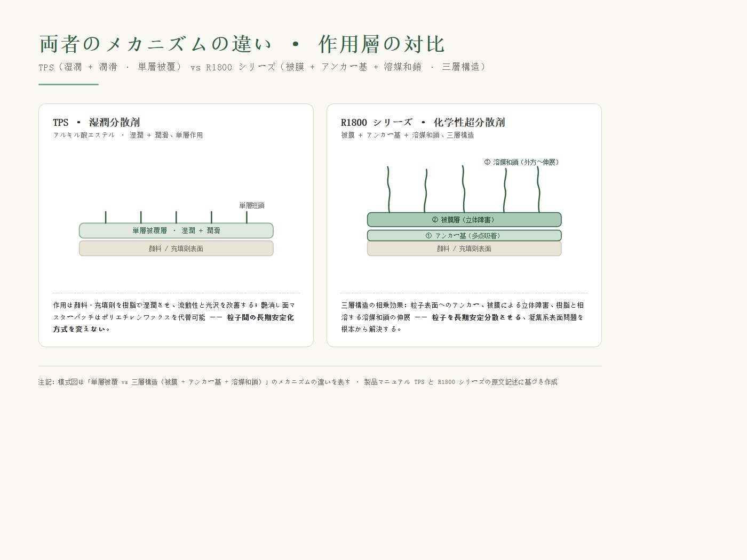The width and height of the screenshot is (747, 560).
Task: Click 顔料 / 充填剤表面 bar in TPS card
Action: pyautogui.click(x=176, y=249)
